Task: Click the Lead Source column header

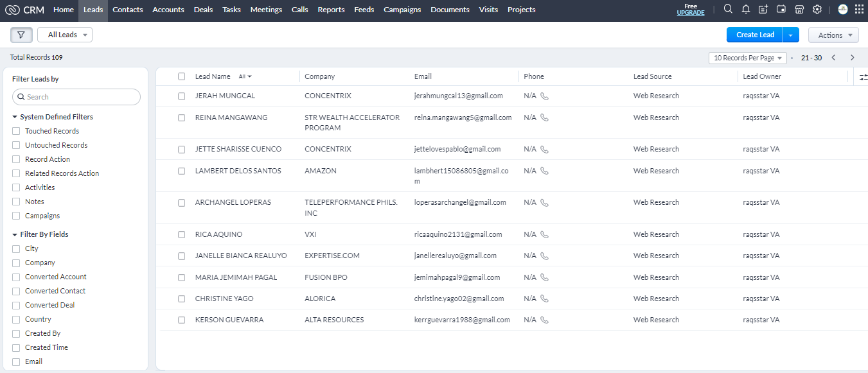Action: (652, 76)
